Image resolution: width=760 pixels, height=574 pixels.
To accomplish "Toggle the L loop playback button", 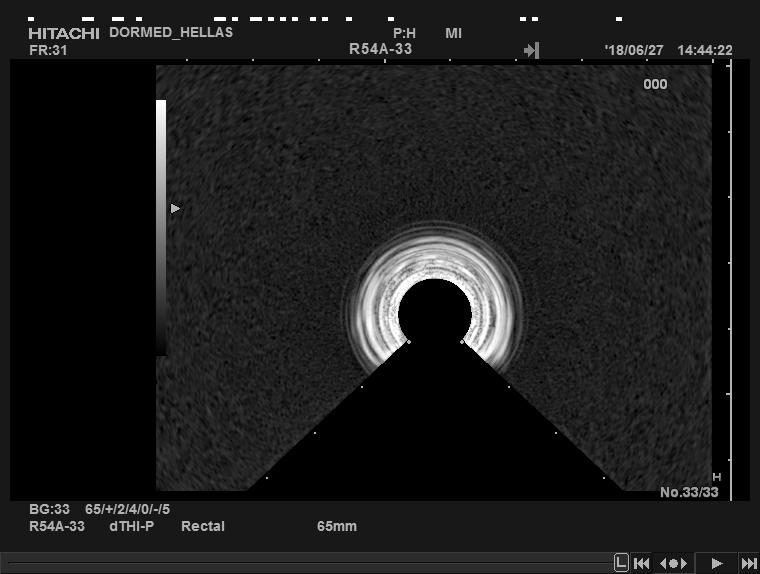I will pos(621,563).
